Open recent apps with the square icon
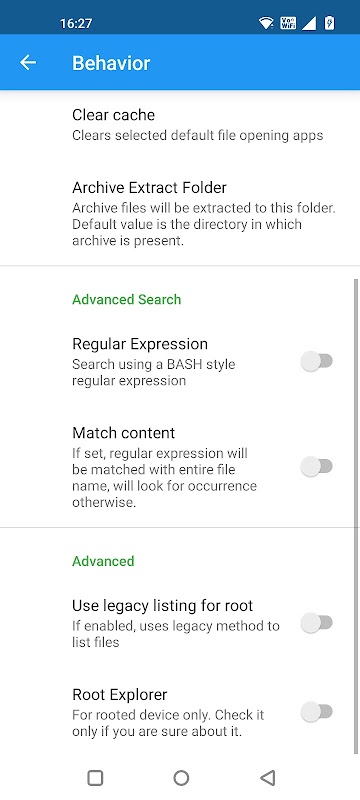The height and width of the screenshot is (800, 360). (95, 778)
